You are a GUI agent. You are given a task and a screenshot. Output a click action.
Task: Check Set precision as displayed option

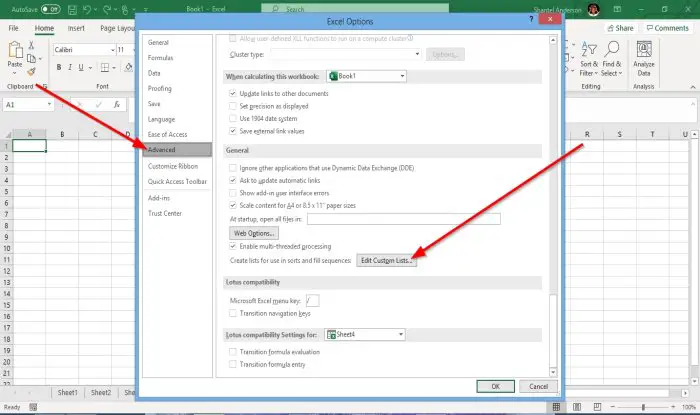(233, 106)
